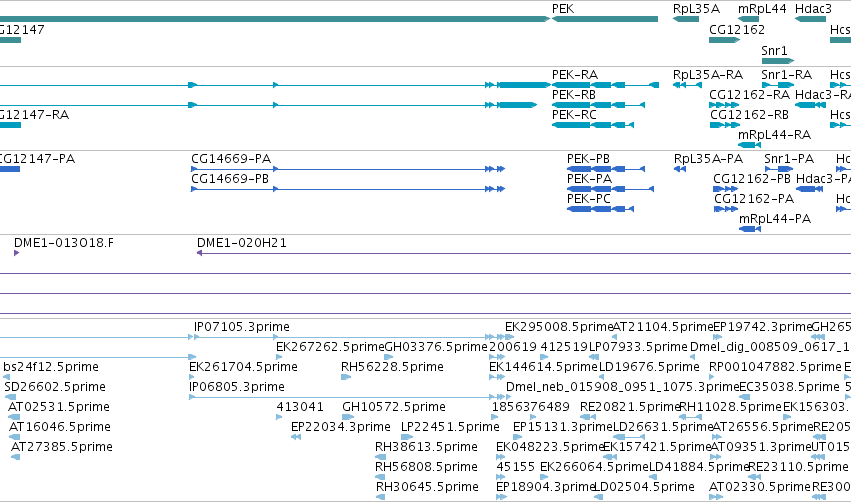851x502 pixels.
Task: Open the RpL35A-PA protein label
Action: pos(708,158)
